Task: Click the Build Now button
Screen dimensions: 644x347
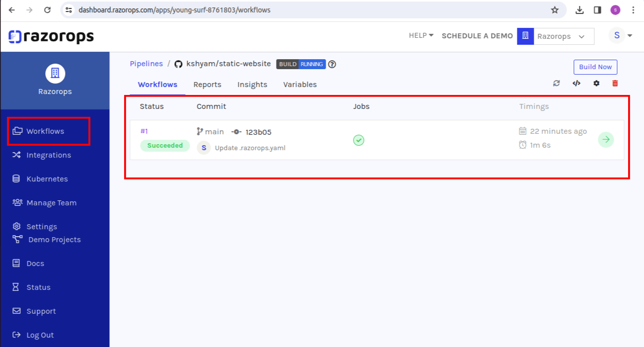Action: click(595, 67)
